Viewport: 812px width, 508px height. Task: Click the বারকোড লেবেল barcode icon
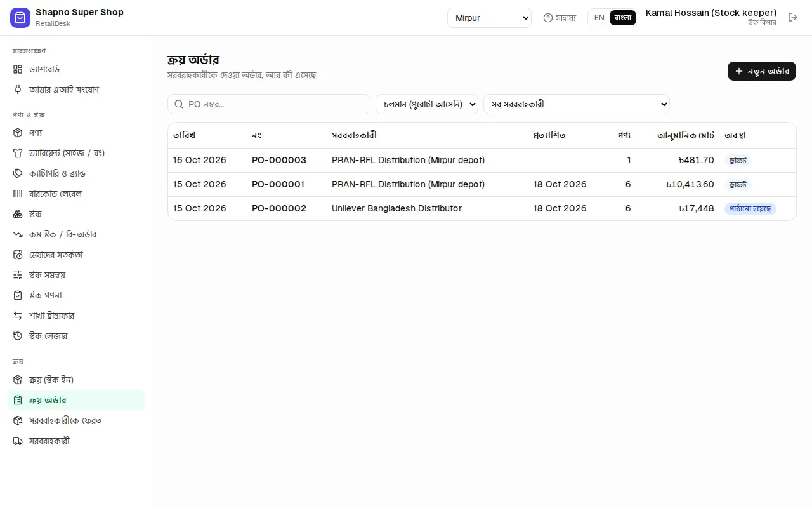(18, 194)
